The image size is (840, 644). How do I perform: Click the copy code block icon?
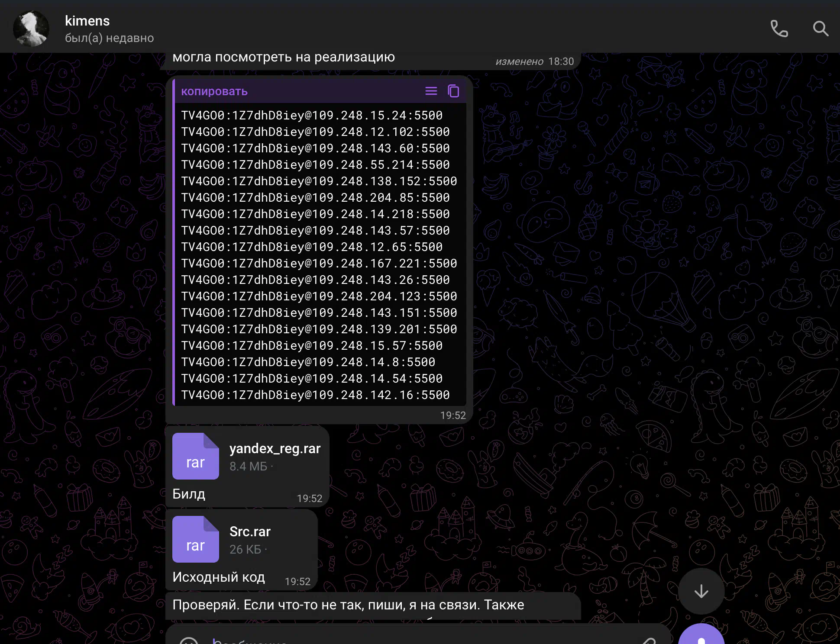pos(453,91)
